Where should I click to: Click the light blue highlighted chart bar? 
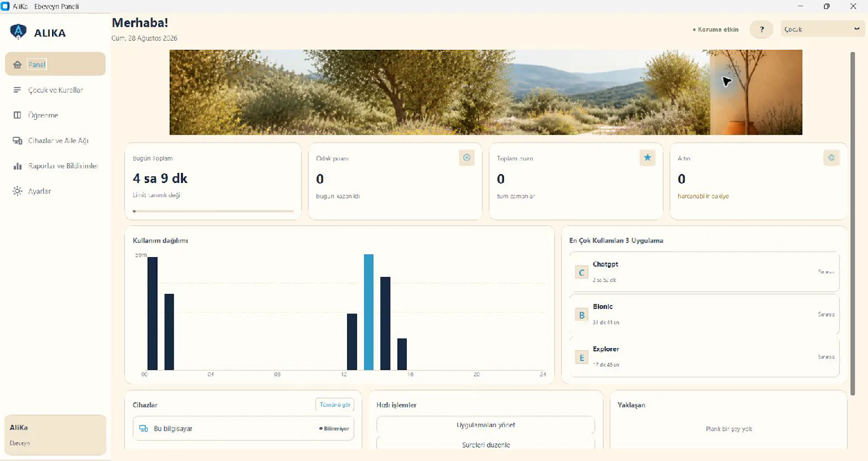tap(368, 312)
